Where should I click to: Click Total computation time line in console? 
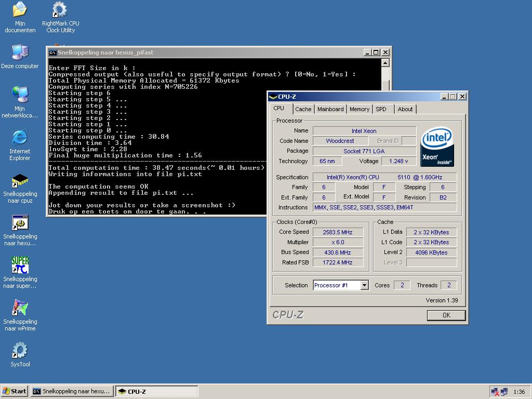pyautogui.click(x=156, y=168)
